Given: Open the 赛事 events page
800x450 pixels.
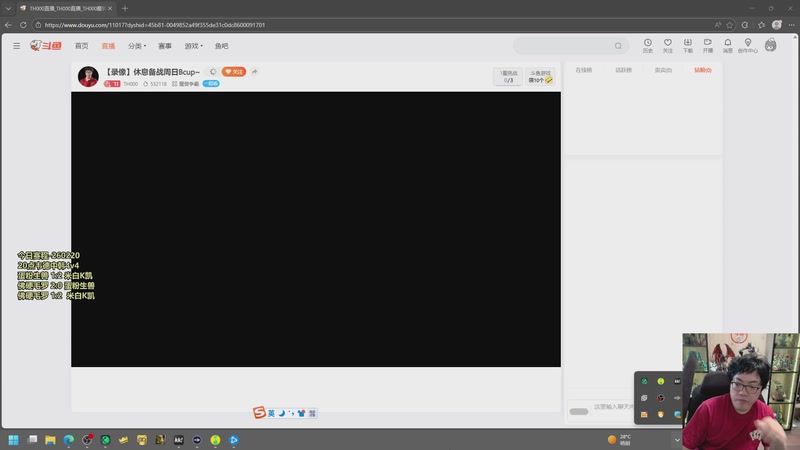Looking at the screenshot, I should tap(165, 46).
